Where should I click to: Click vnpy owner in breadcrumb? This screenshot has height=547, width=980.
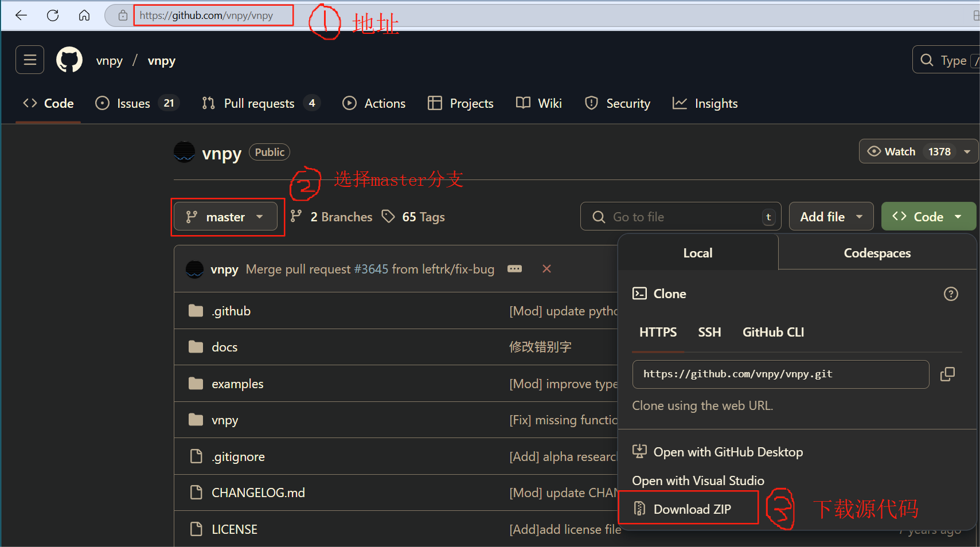coord(110,60)
